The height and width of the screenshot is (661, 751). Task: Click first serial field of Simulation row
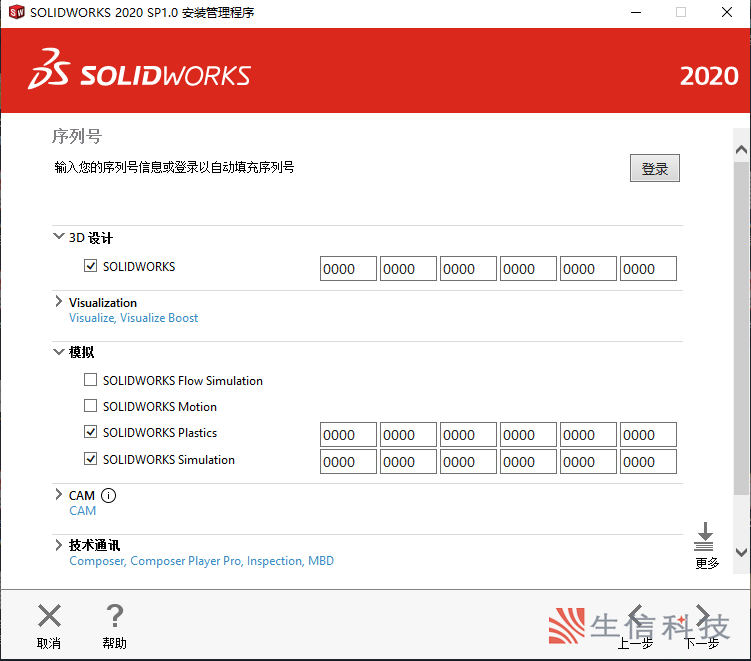coord(348,462)
